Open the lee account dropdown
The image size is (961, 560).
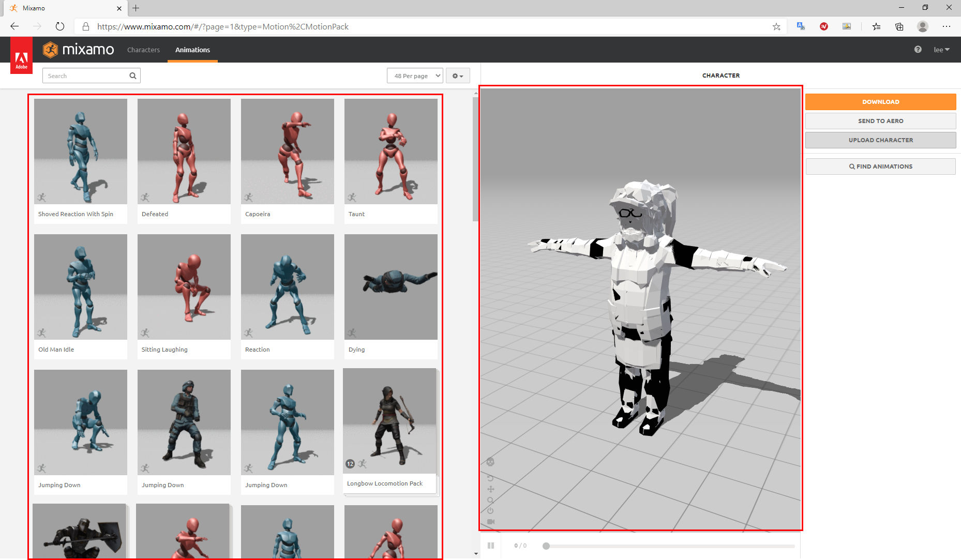click(941, 50)
